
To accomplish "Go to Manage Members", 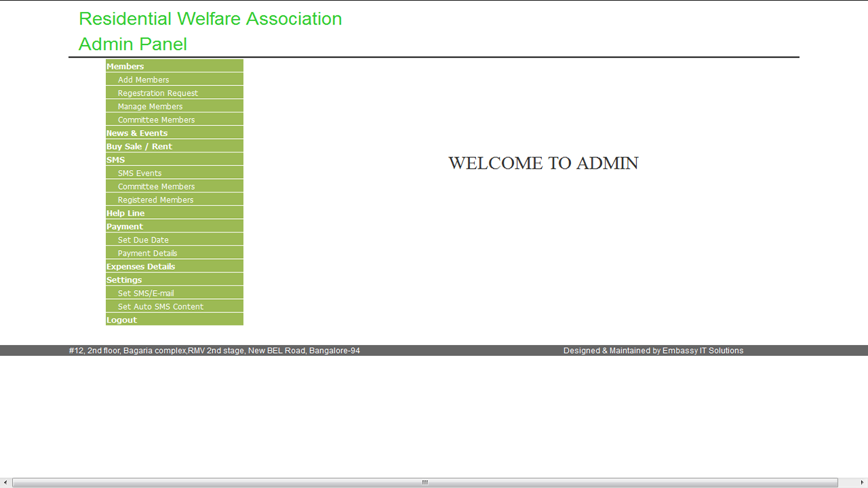I will click(x=174, y=106).
